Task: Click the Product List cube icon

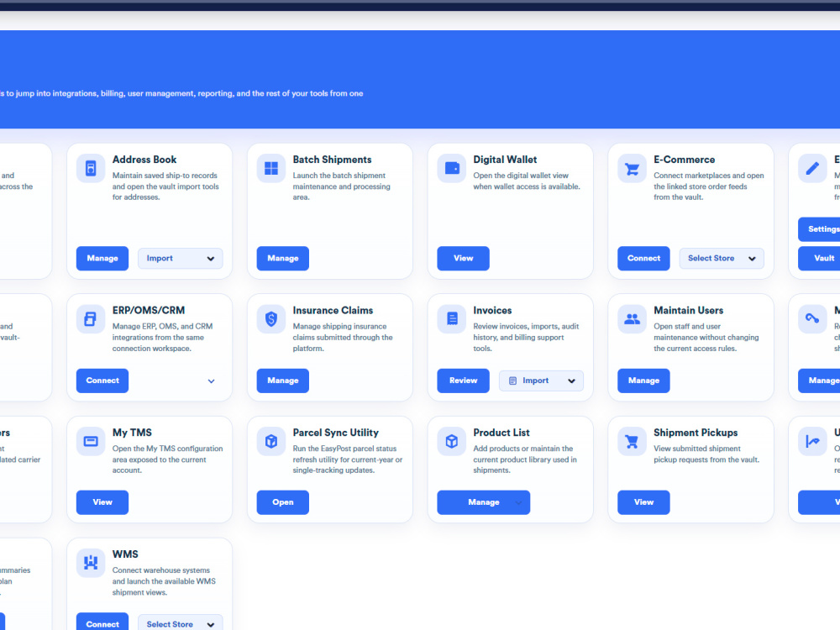Action: [452, 442]
